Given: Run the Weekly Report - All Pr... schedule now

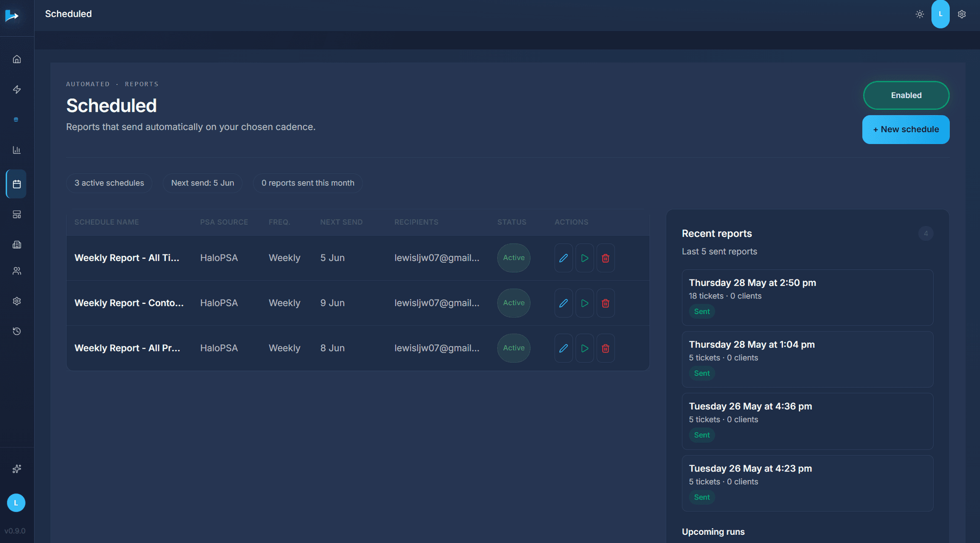Looking at the screenshot, I should pos(584,348).
